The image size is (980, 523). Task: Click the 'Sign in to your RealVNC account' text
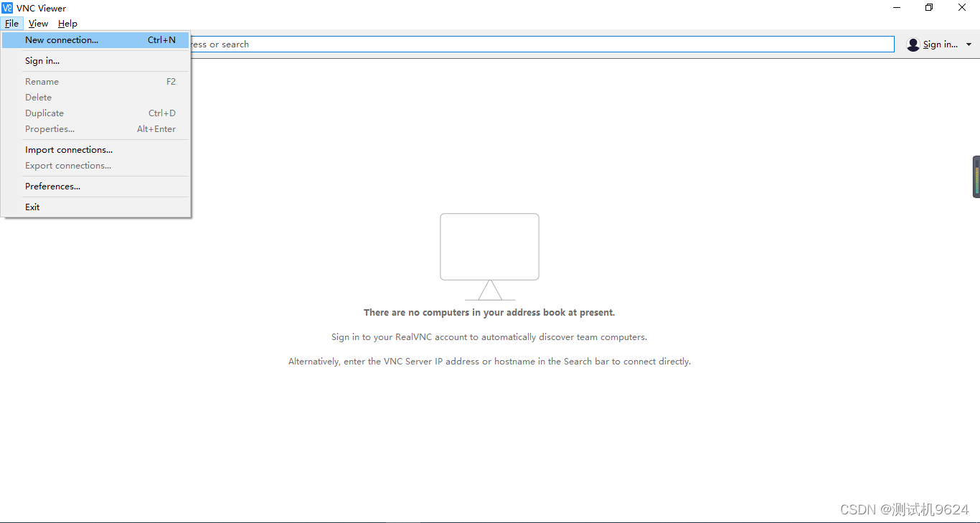[x=489, y=337]
